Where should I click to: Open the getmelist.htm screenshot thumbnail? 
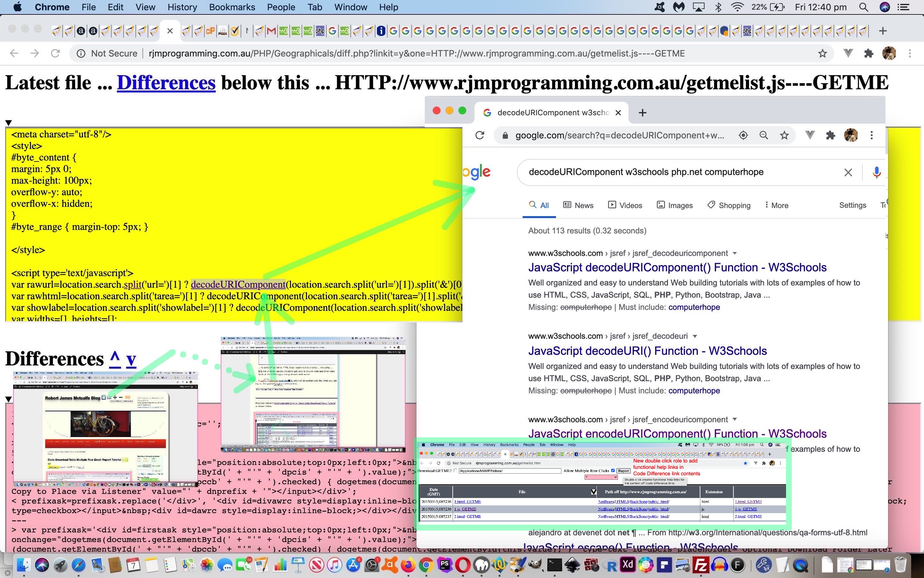tap(603, 484)
